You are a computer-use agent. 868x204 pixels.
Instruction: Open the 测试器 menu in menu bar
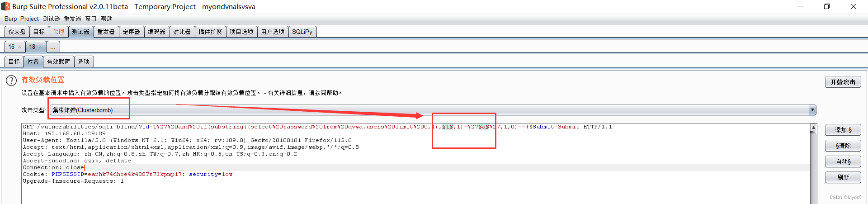point(51,19)
